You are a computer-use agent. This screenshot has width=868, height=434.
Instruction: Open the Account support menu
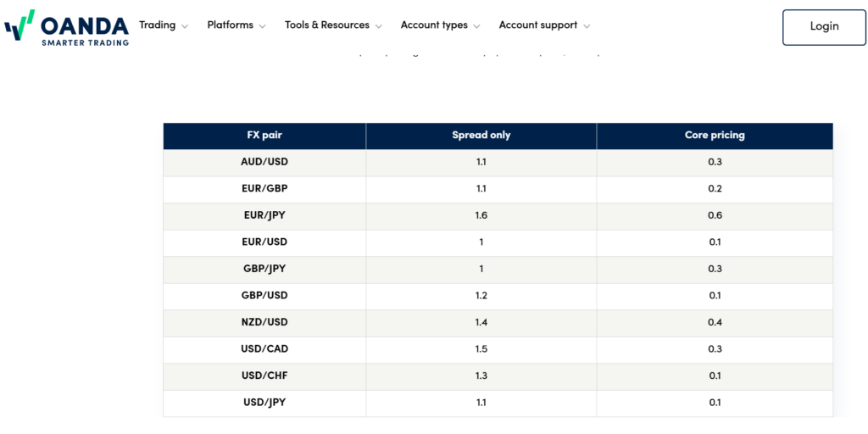point(538,25)
